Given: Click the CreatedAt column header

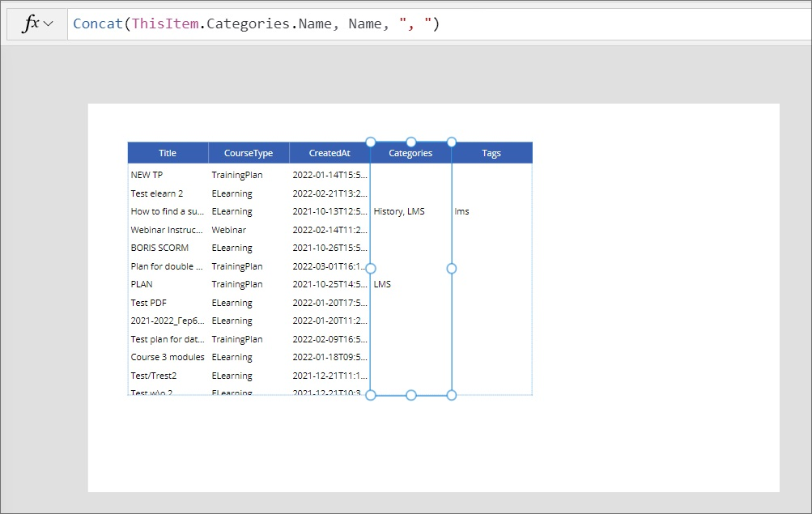Looking at the screenshot, I should pos(329,153).
